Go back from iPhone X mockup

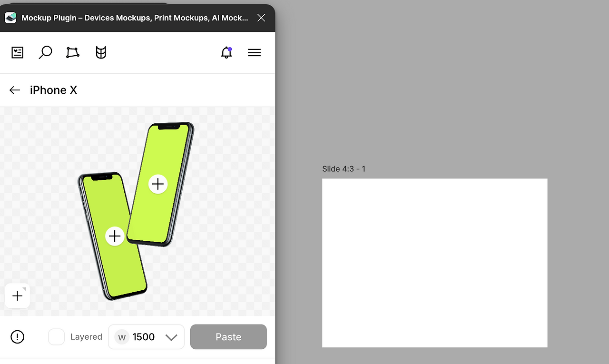pyautogui.click(x=15, y=90)
